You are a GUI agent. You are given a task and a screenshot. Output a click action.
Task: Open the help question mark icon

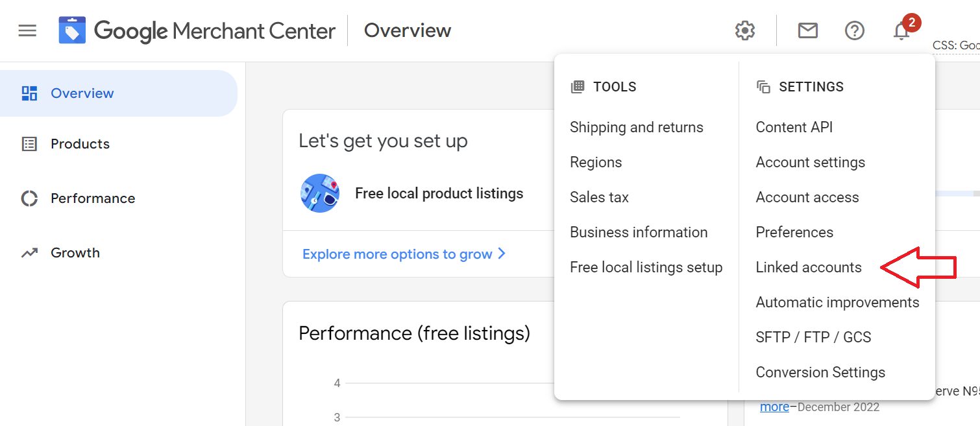855,30
